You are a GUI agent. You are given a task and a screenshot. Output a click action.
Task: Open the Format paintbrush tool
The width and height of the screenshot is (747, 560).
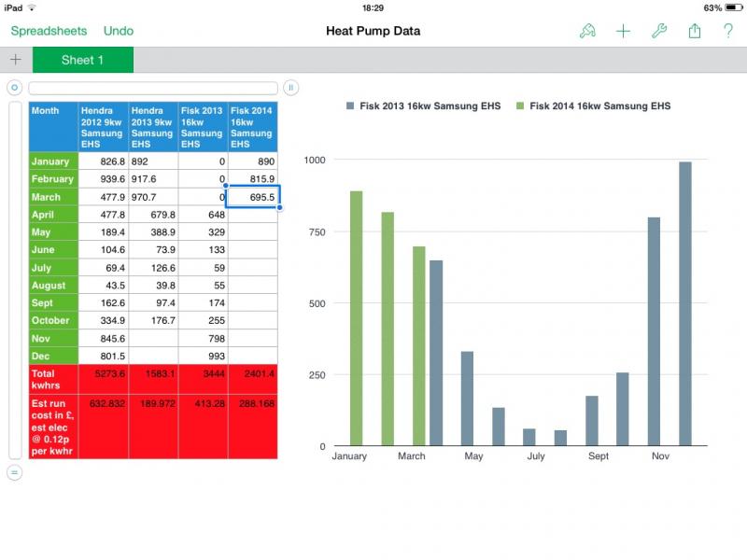click(x=587, y=31)
